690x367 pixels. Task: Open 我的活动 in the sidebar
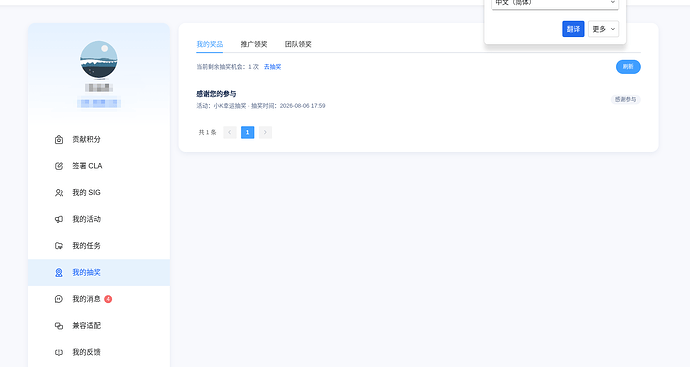99,219
